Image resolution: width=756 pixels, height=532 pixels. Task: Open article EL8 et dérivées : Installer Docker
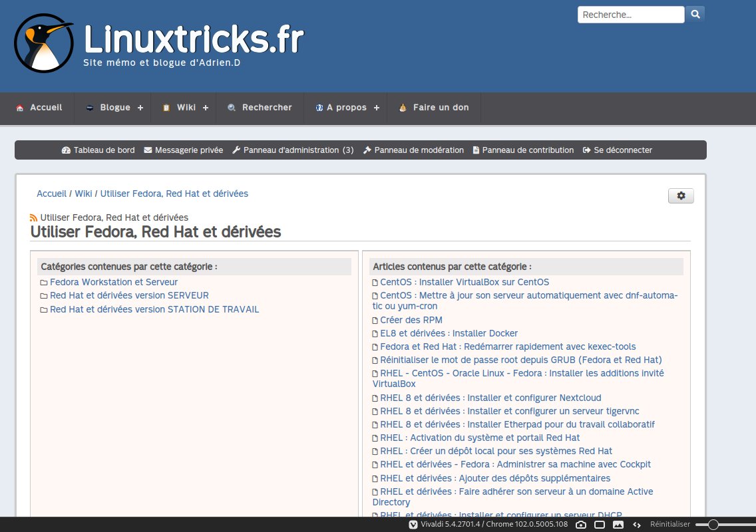449,333
